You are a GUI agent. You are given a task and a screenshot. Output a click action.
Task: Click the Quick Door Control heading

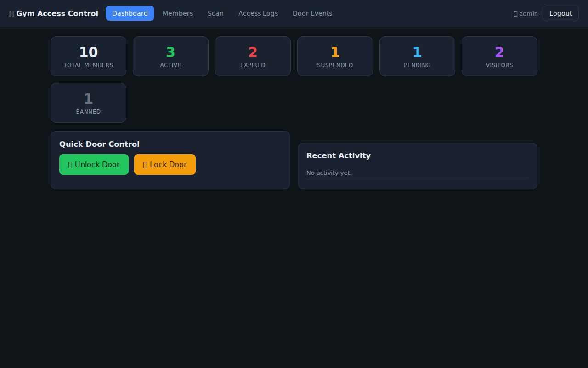tap(99, 144)
